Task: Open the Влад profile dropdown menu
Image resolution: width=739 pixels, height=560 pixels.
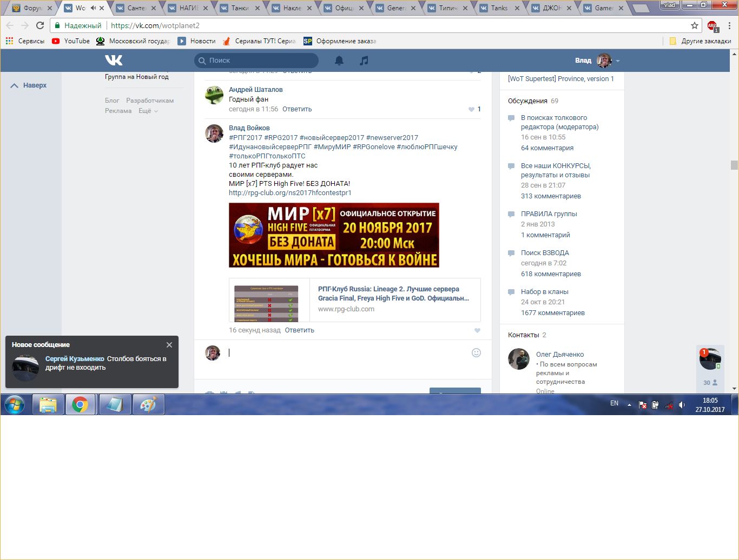Action: pos(597,61)
